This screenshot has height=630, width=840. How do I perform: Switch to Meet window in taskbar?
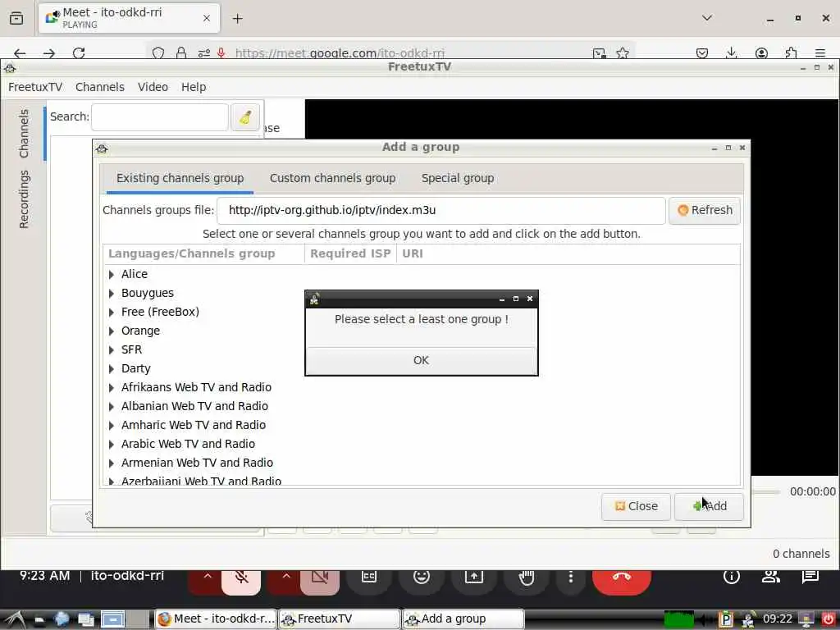pos(216,619)
